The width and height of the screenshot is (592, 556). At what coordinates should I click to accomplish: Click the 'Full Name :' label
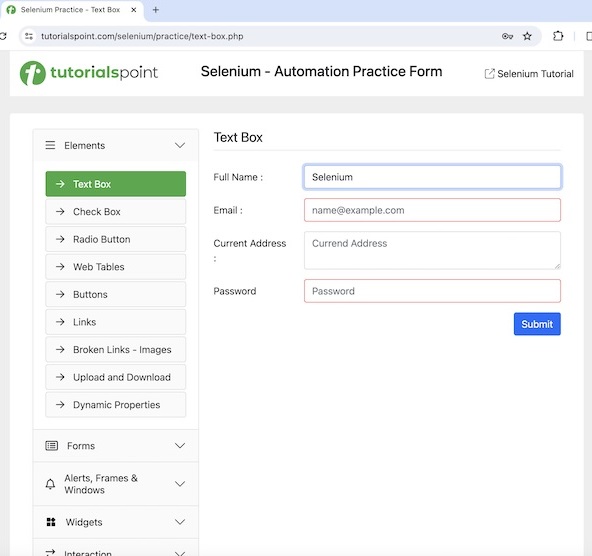click(x=238, y=177)
